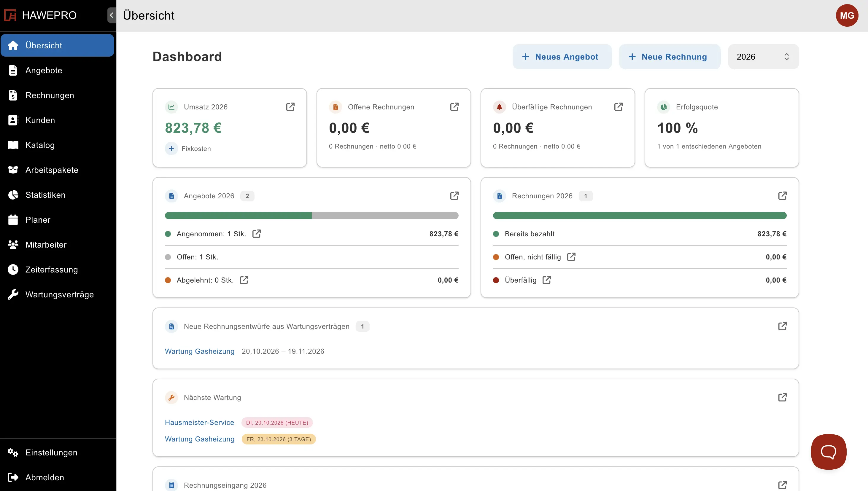Open link icon beside Überfällig row
This screenshot has width=868, height=491.
coord(546,280)
